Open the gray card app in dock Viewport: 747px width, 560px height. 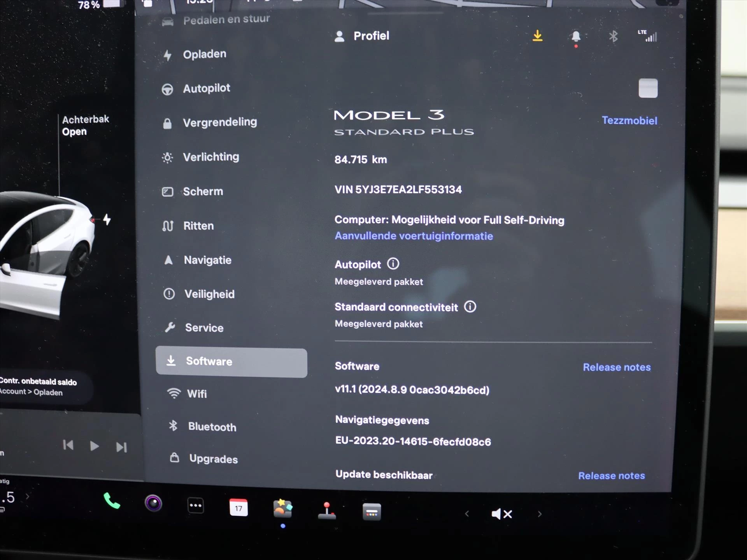[372, 512]
